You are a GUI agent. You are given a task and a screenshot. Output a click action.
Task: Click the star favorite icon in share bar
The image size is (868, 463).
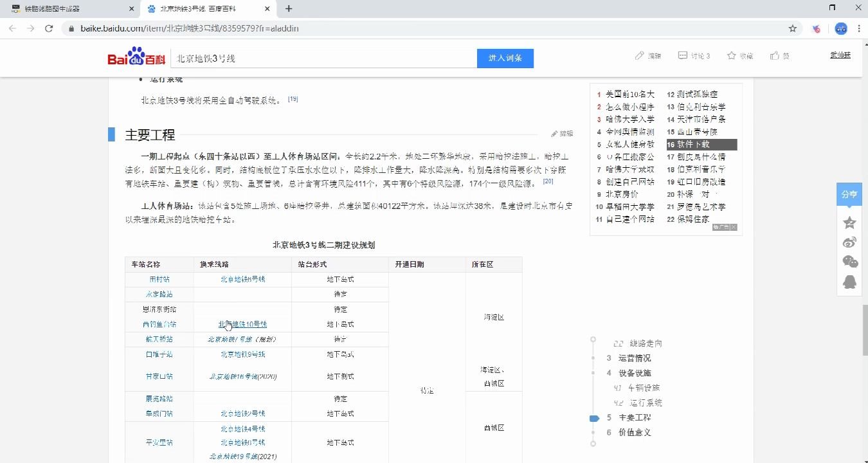(x=849, y=222)
